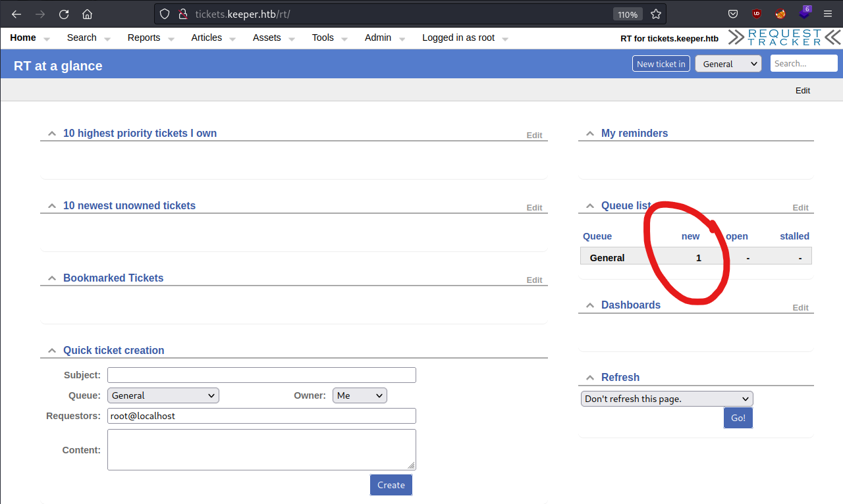This screenshot has width=843, height=504.
Task: Open the uBlock Origin extension icon
Action: point(756,14)
